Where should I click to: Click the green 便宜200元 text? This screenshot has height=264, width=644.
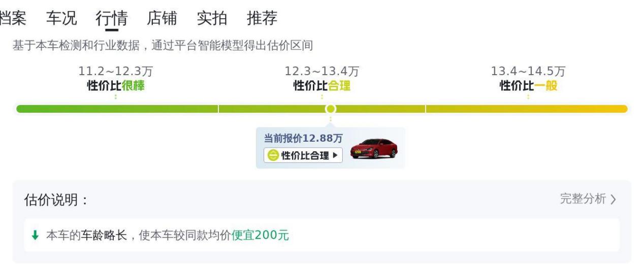click(260, 235)
